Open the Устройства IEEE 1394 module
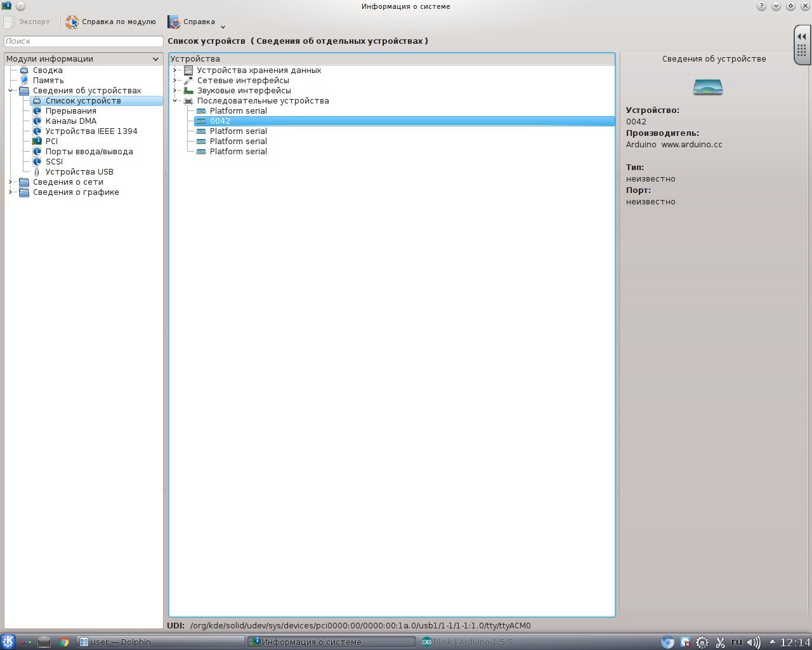Image resolution: width=812 pixels, height=650 pixels. click(91, 131)
